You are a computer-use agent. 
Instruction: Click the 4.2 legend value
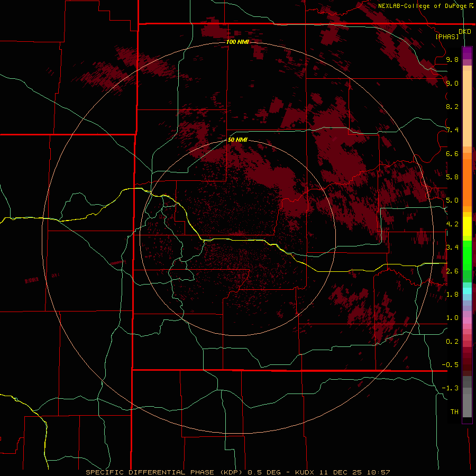click(x=452, y=224)
